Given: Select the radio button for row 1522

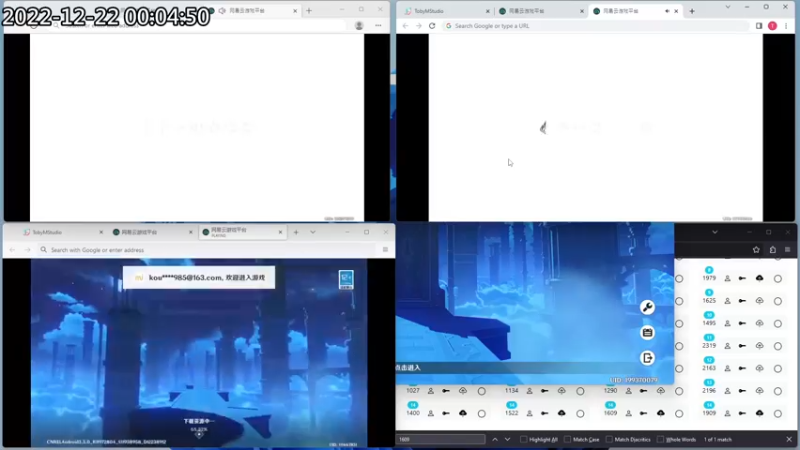Looking at the screenshot, I should [x=580, y=413].
